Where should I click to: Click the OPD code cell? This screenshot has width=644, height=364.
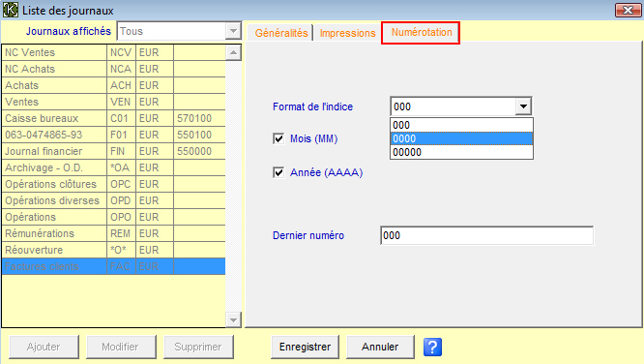coord(121,200)
